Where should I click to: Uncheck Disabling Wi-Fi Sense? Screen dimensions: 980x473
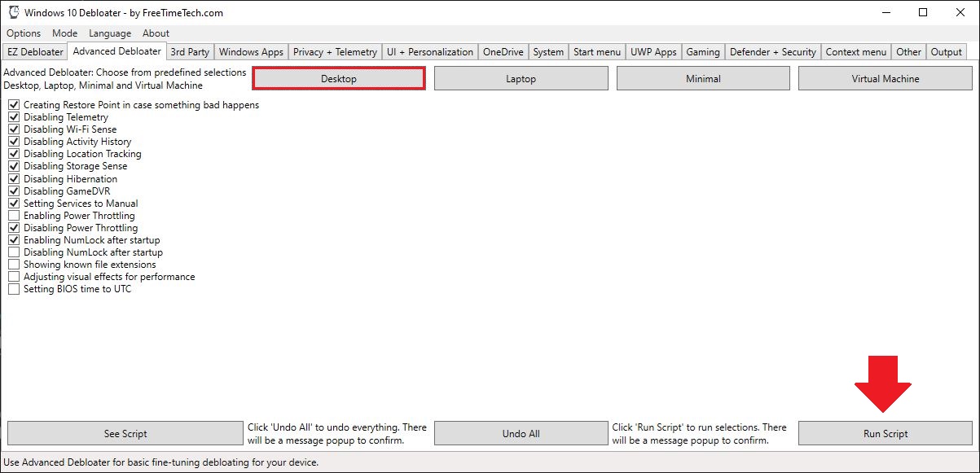[14, 129]
